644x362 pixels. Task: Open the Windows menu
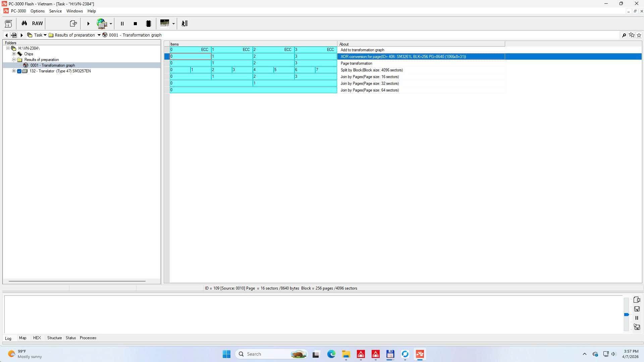[x=74, y=11]
